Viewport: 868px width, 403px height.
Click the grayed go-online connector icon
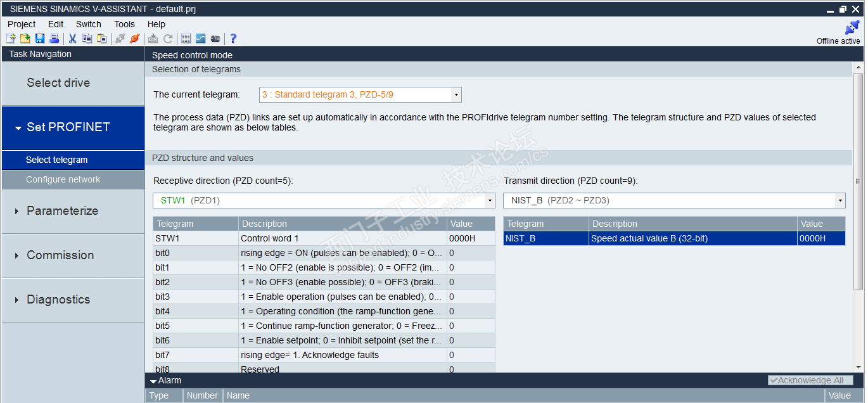point(120,39)
